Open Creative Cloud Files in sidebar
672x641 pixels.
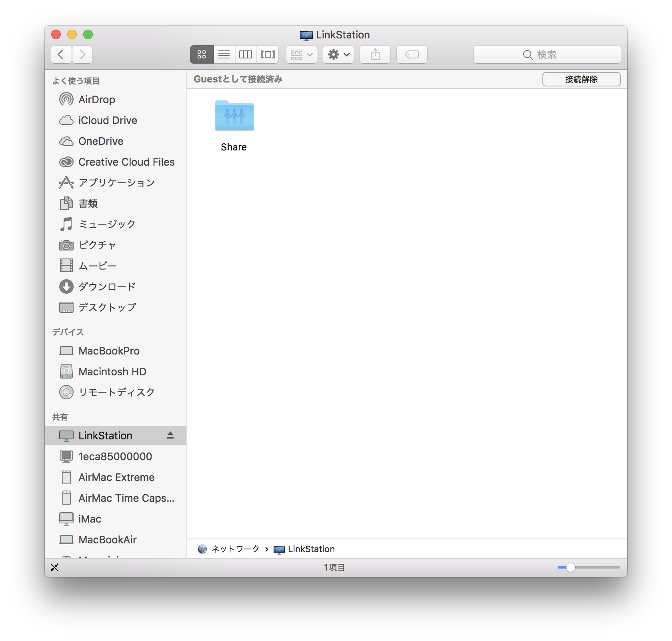point(116,162)
